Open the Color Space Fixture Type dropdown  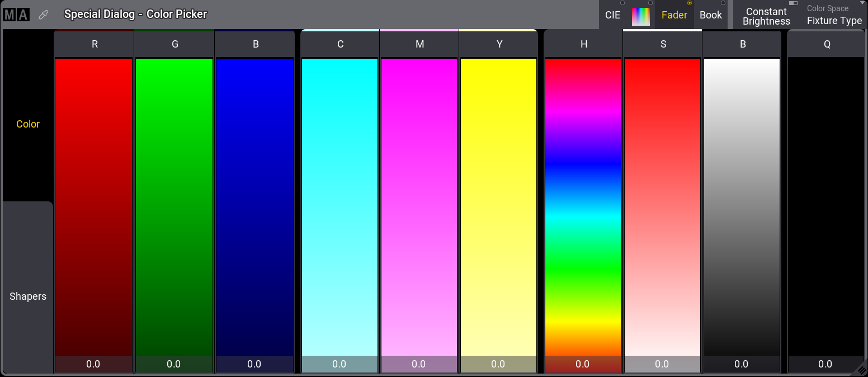point(834,16)
